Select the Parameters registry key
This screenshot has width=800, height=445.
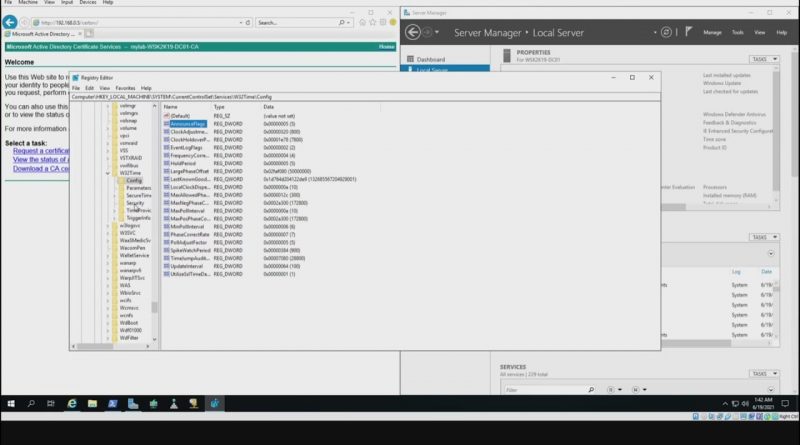coord(138,188)
